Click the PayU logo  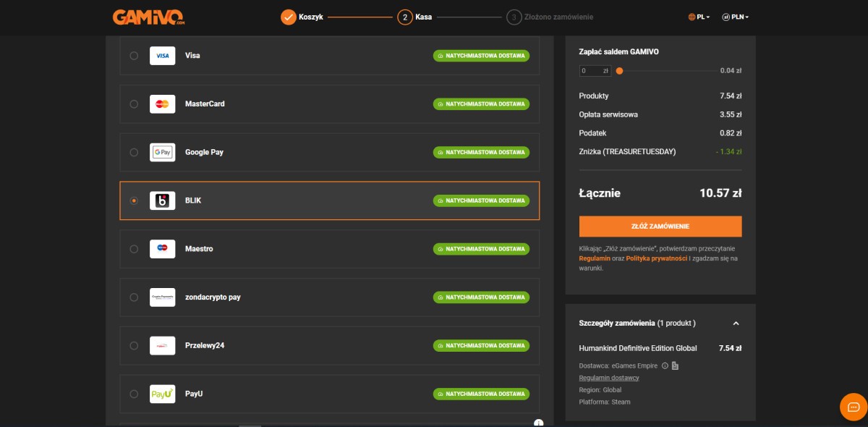[x=162, y=394]
